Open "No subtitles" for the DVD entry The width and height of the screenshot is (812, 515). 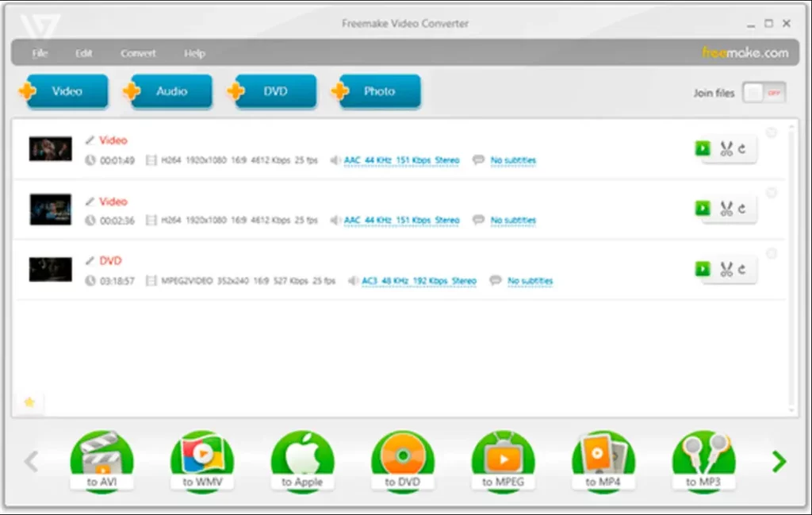(530, 281)
